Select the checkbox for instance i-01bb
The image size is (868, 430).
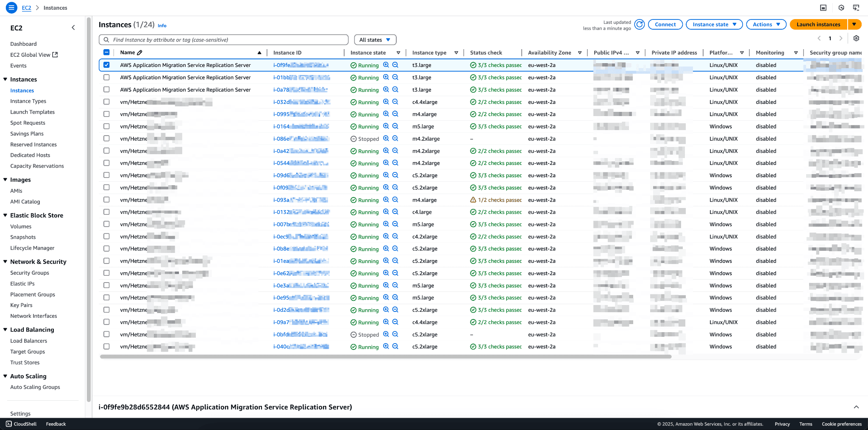pyautogui.click(x=106, y=77)
